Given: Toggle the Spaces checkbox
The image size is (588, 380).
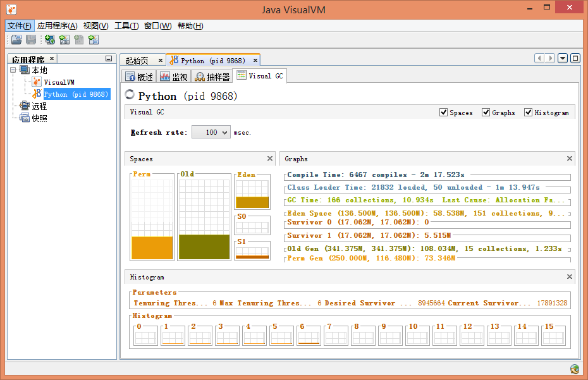Looking at the screenshot, I should (x=443, y=112).
